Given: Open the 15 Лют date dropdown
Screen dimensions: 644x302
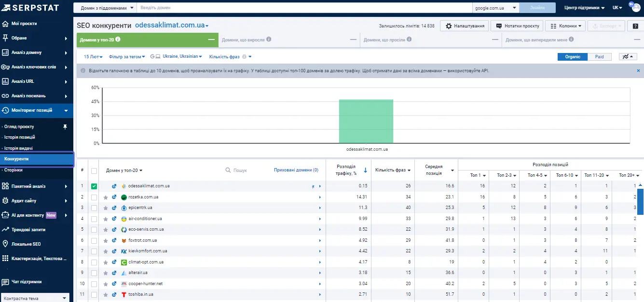Looking at the screenshot, I should [94, 57].
